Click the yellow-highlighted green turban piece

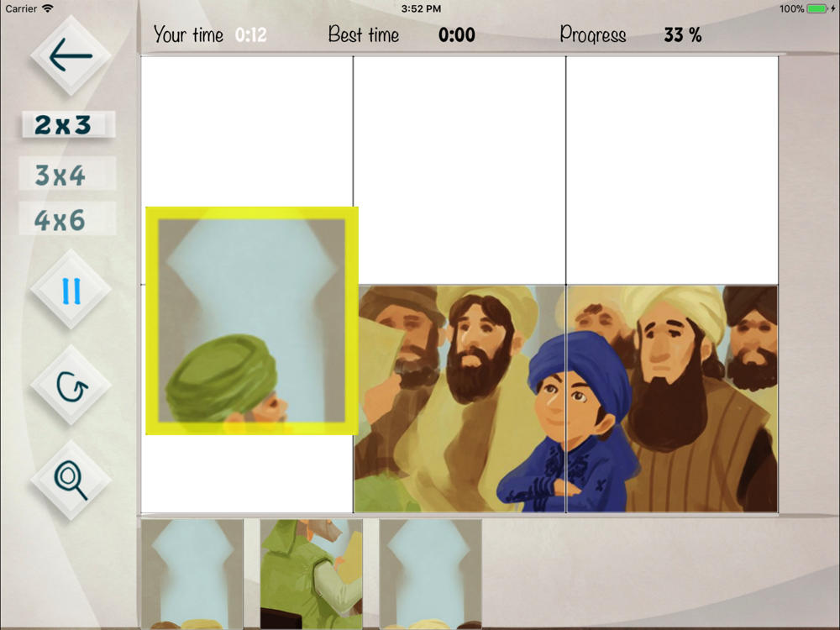[x=252, y=320]
